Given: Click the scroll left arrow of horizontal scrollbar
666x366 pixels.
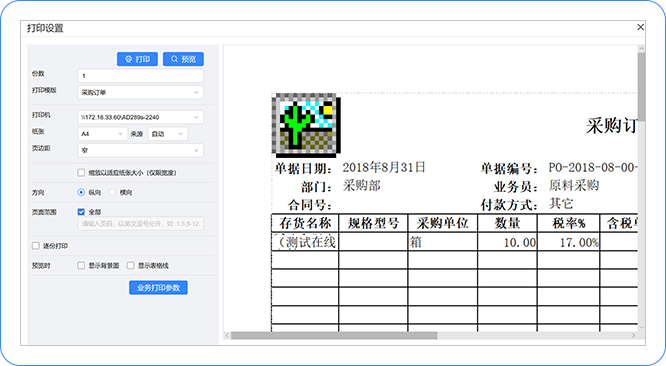Looking at the screenshot, I should pos(227,335).
